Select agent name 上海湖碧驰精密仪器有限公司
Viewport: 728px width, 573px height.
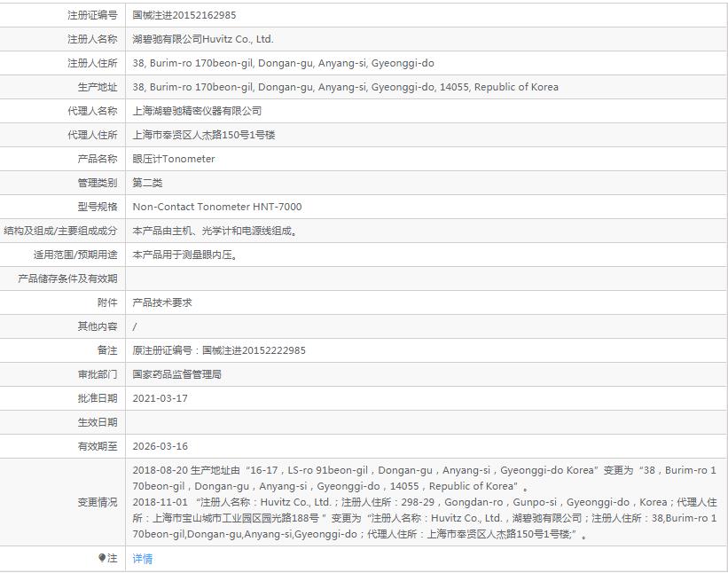tap(198, 111)
